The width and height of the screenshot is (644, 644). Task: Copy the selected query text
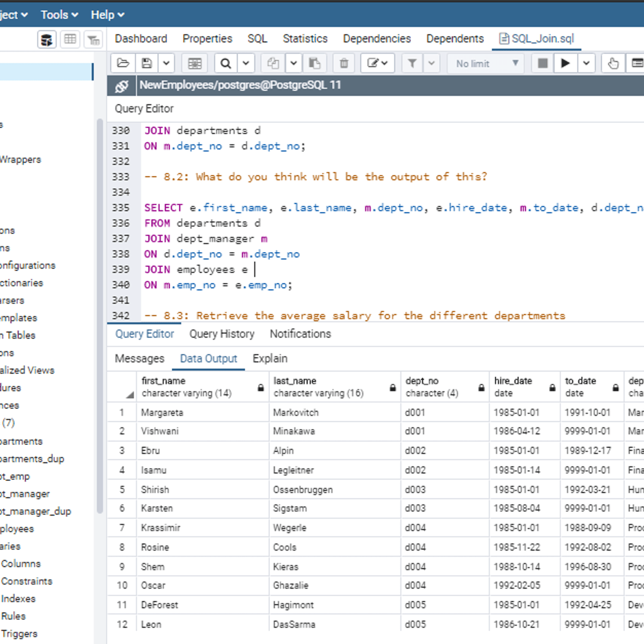[x=273, y=63]
